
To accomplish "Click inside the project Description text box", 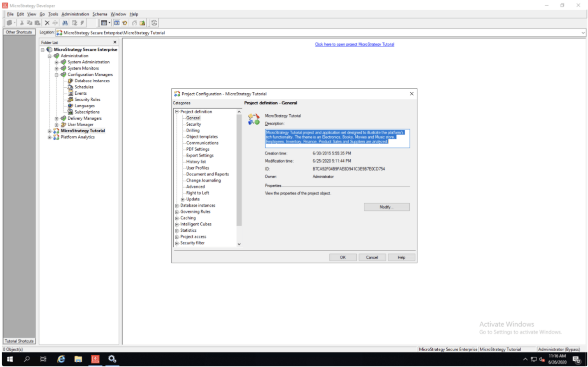I will 337,138.
